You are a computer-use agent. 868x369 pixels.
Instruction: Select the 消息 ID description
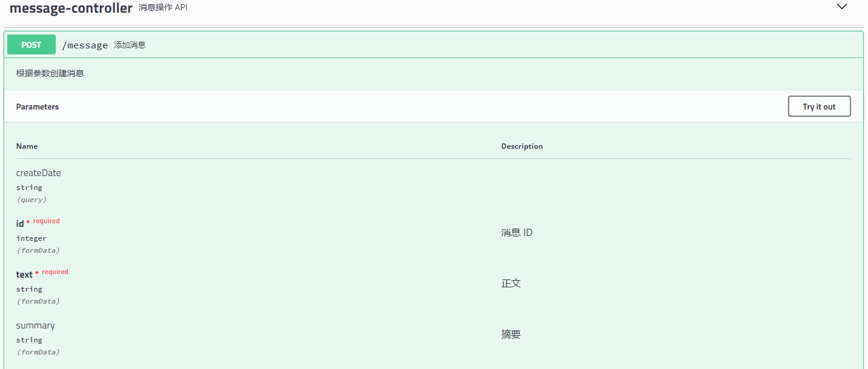point(517,232)
